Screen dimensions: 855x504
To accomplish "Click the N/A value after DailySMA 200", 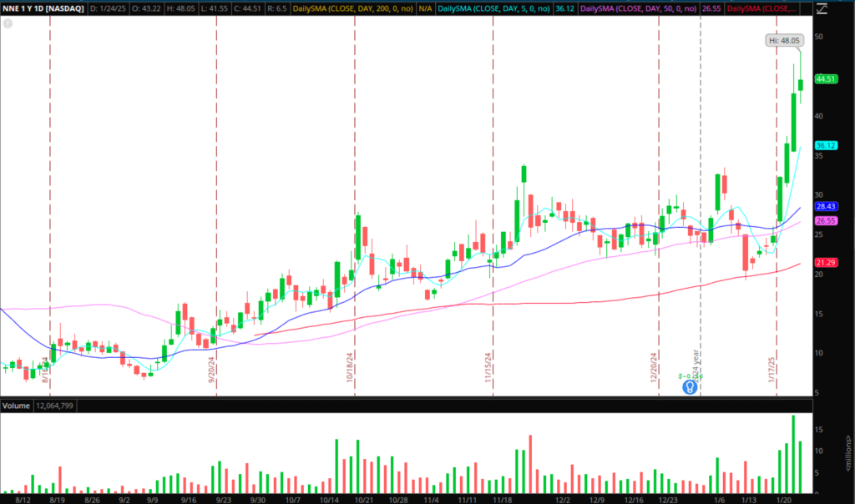I will coord(425,8).
